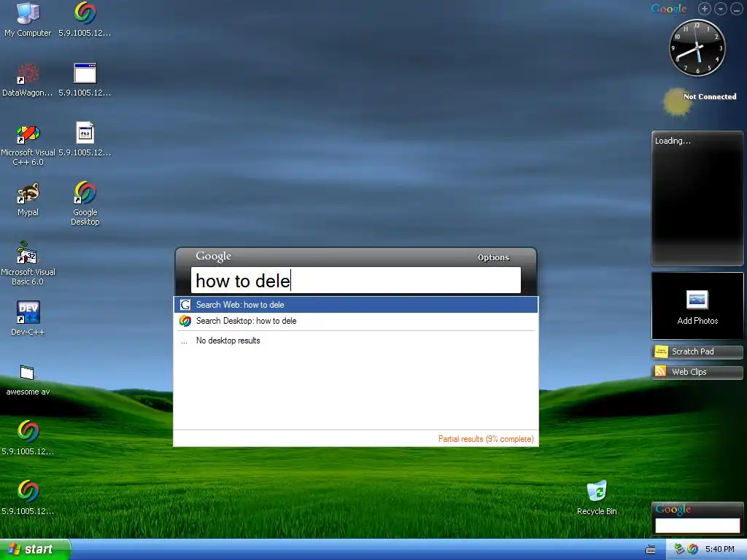Click the quick search input containing how to dele
Viewport: 747px width, 560px height.
(356, 280)
